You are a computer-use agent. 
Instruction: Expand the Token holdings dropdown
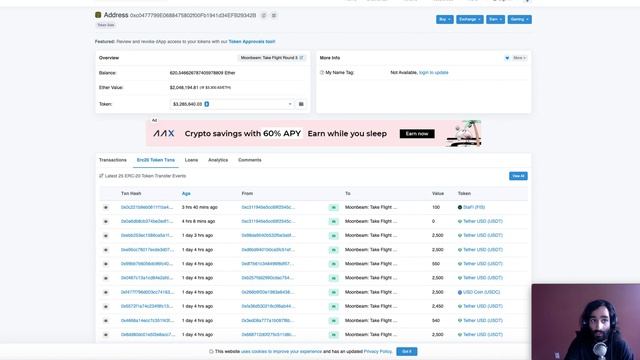click(x=231, y=104)
